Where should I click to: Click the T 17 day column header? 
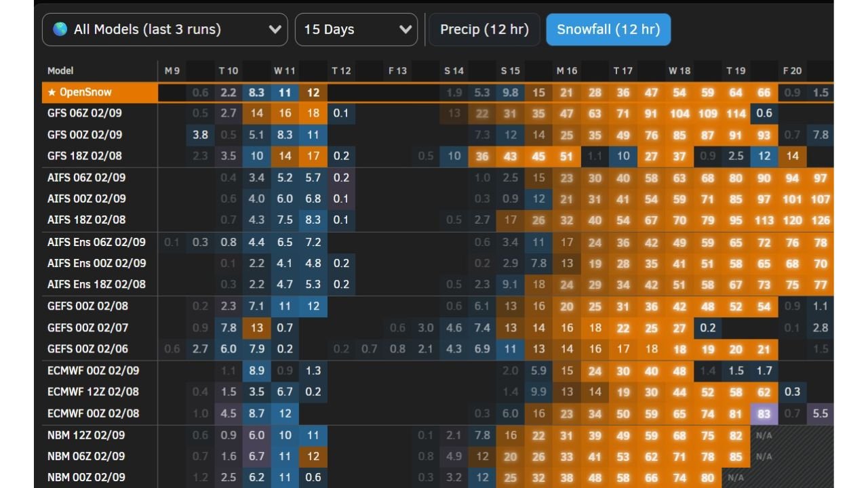tap(623, 70)
